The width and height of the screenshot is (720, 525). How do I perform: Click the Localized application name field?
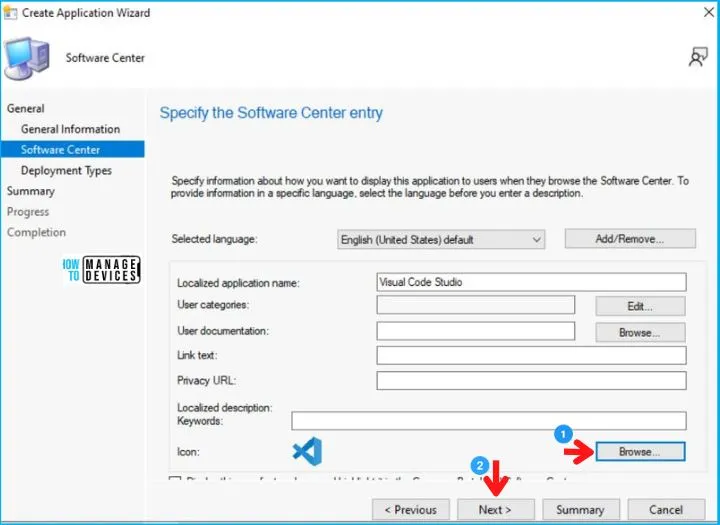click(x=531, y=282)
